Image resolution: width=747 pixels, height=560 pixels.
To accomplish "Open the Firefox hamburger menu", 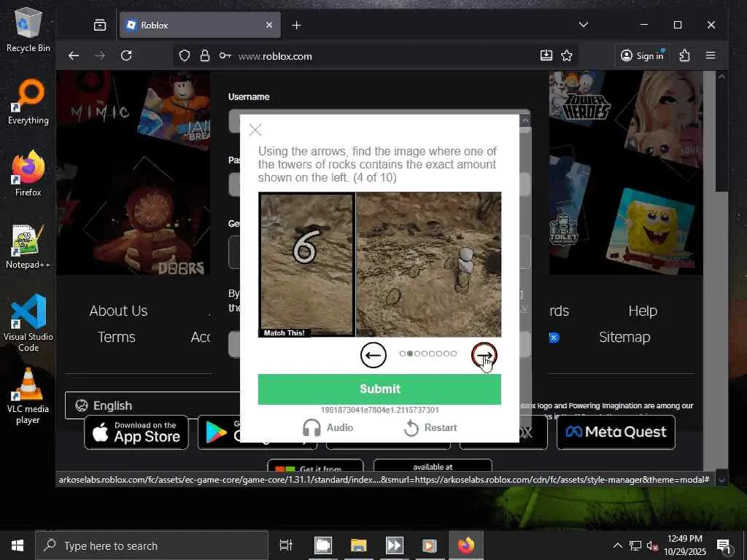I will click(x=711, y=55).
